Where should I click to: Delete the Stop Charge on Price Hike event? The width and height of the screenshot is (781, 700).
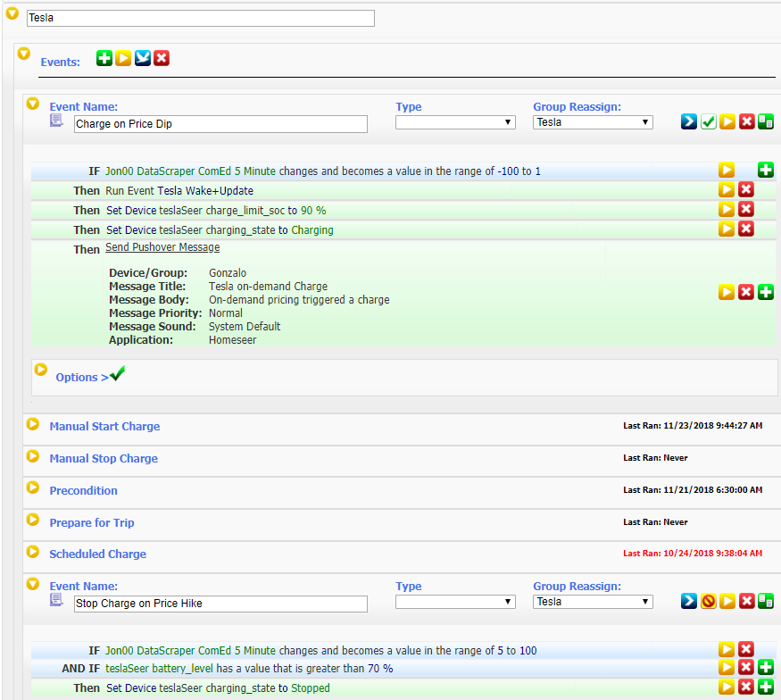pos(746,601)
